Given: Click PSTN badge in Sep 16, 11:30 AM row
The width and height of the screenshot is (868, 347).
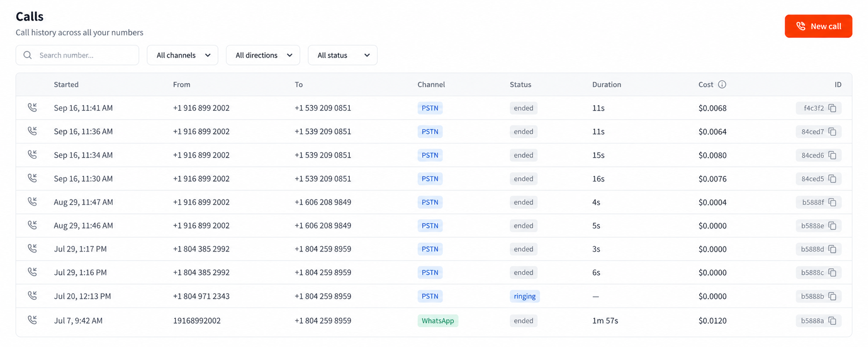Looking at the screenshot, I should [x=430, y=179].
